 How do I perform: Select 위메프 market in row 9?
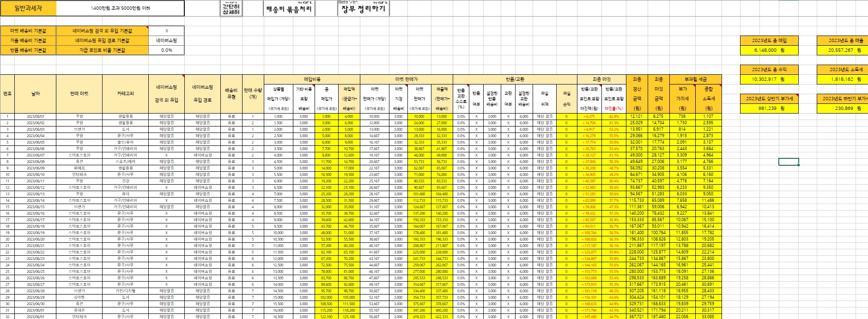tap(79, 168)
